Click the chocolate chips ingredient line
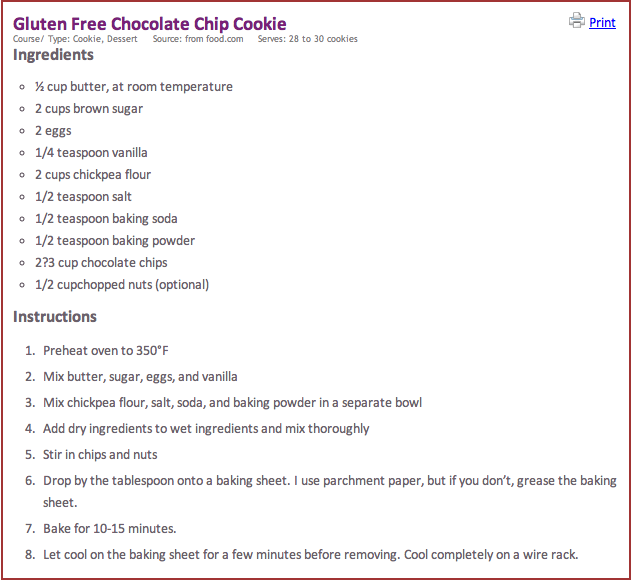The width and height of the screenshot is (632, 581). [x=101, y=263]
